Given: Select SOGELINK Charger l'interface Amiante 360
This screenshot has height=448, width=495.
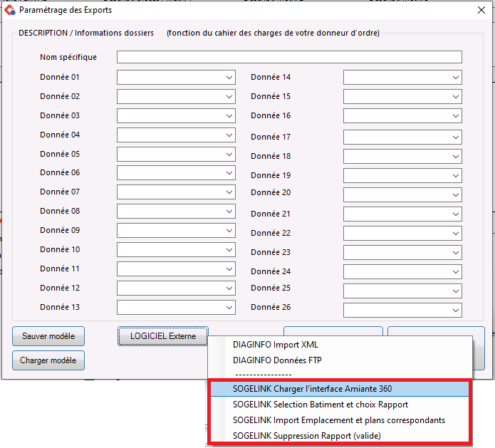Looking at the screenshot, I should coord(340,389).
